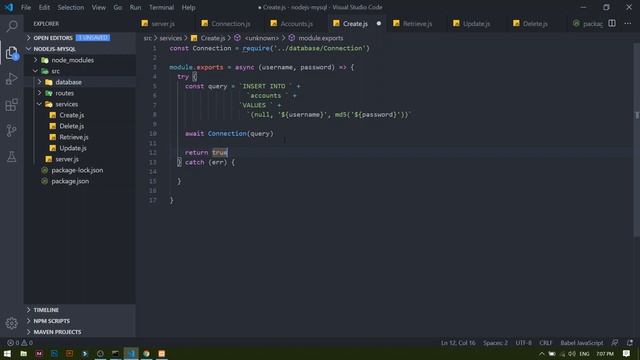
Task: Open the Run and Debug view
Action: 11,78
